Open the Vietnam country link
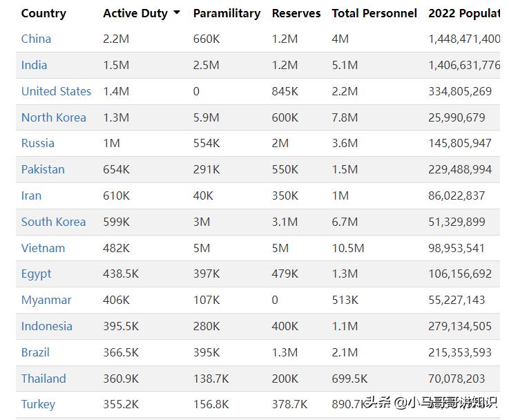The height and width of the screenshot is (420, 509). [43, 248]
